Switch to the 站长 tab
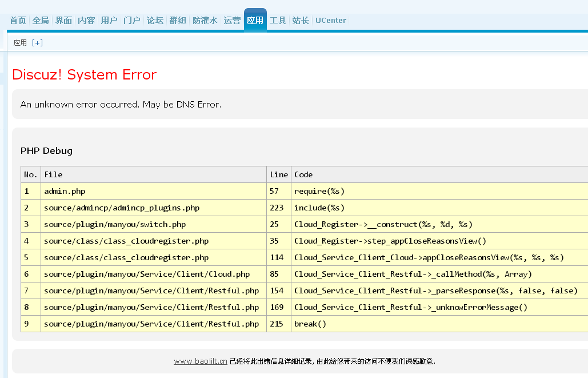The height and width of the screenshot is (378, 588). coord(301,21)
